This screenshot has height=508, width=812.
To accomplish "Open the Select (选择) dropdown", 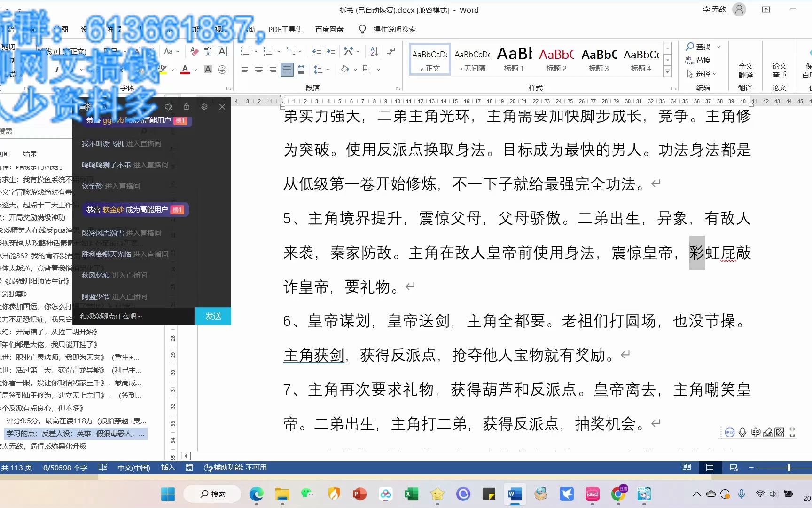I will (x=702, y=74).
